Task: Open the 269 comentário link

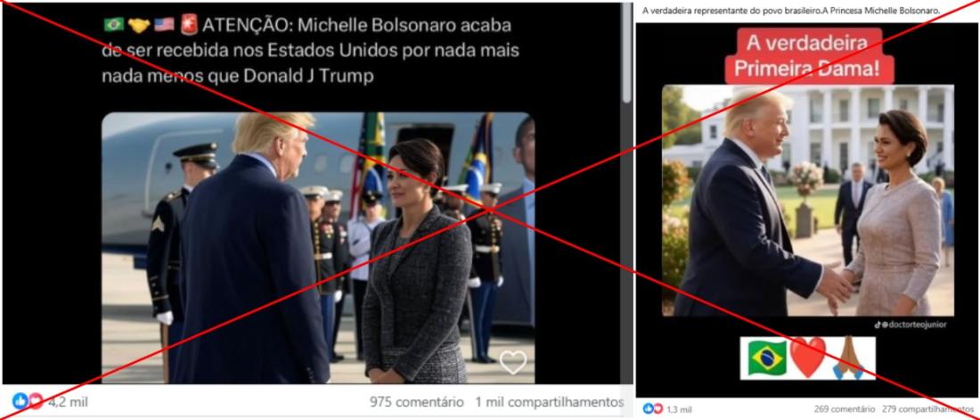Action: pyautogui.click(x=845, y=409)
